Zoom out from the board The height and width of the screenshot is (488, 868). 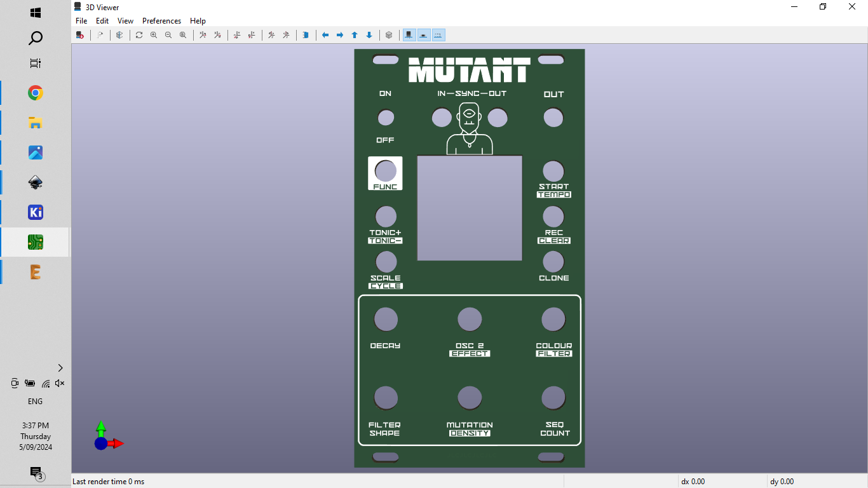[168, 35]
